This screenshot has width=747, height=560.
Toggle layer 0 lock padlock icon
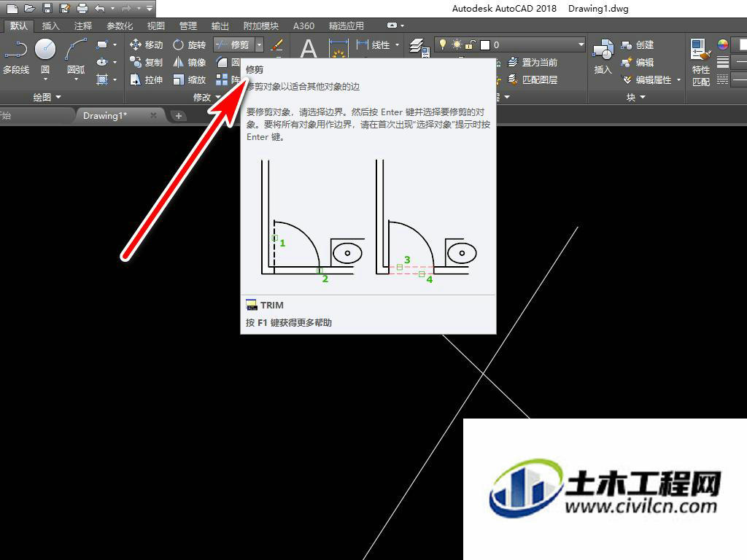[x=471, y=44]
